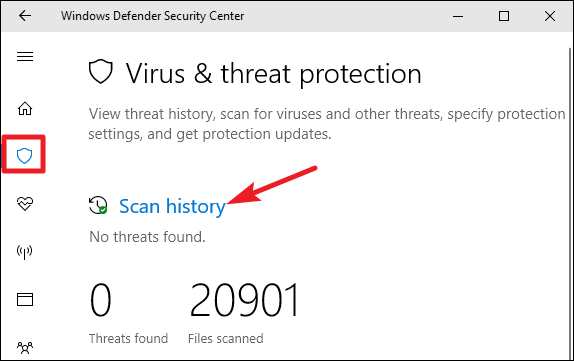
Task: Open Family options people icon
Action: pyautogui.click(x=25, y=347)
